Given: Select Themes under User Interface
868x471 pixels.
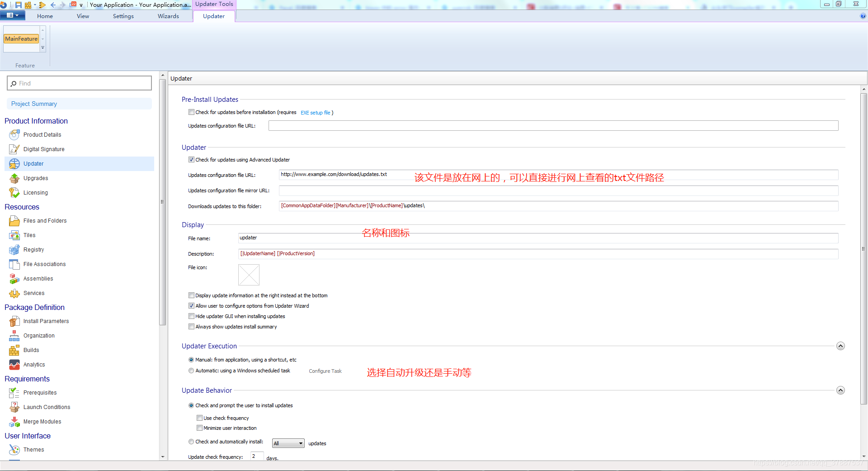Looking at the screenshot, I should [33, 449].
